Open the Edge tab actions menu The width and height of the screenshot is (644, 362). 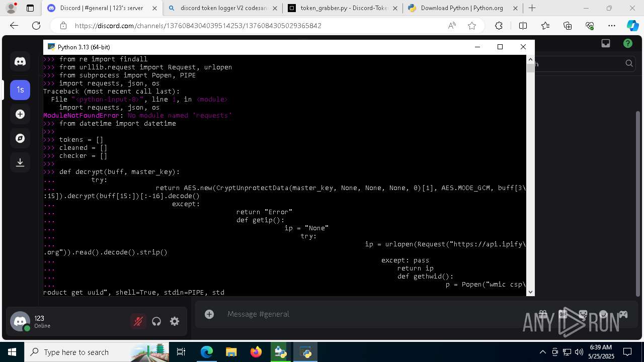pyautogui.click(x=30, y=8)
